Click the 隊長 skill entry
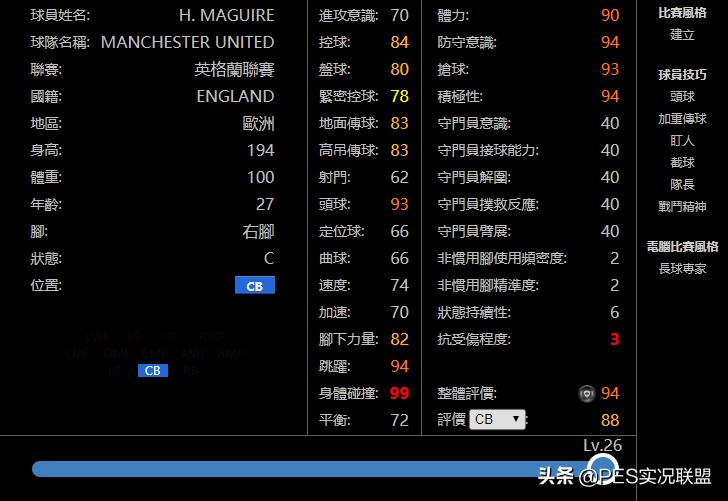The height and width of the screenshot is (501, 728). pos(682,184)
